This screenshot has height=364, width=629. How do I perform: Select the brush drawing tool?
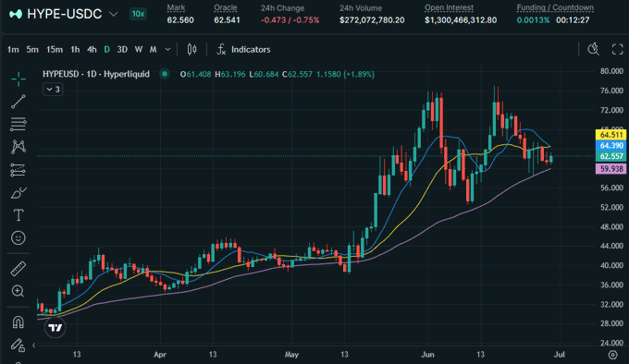pyautogui.click(x=18, y=193)
